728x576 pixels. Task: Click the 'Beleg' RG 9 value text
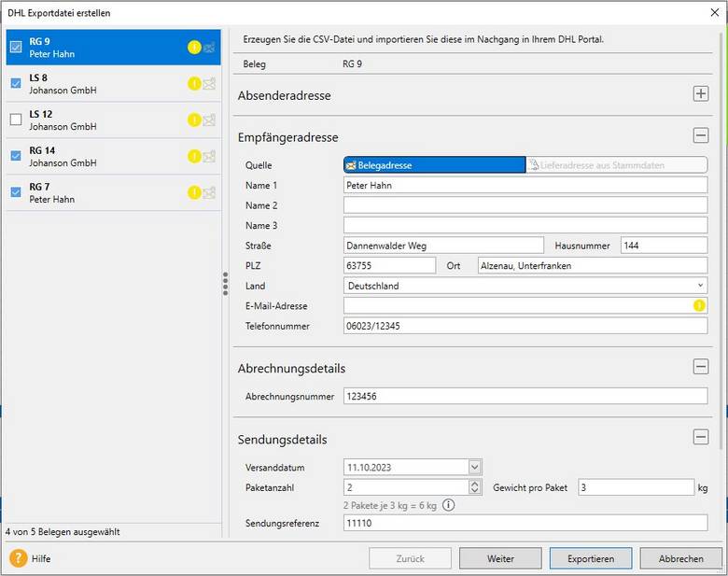tap(352, 64)
